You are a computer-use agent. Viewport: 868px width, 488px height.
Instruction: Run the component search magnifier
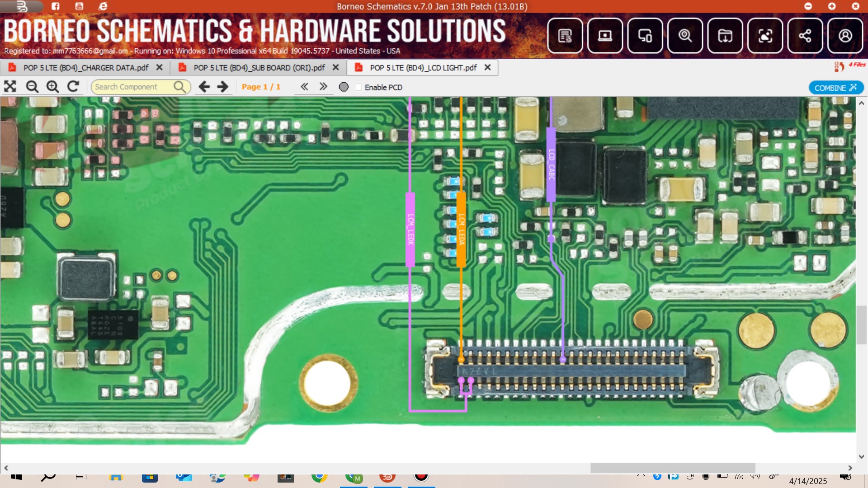179,86
